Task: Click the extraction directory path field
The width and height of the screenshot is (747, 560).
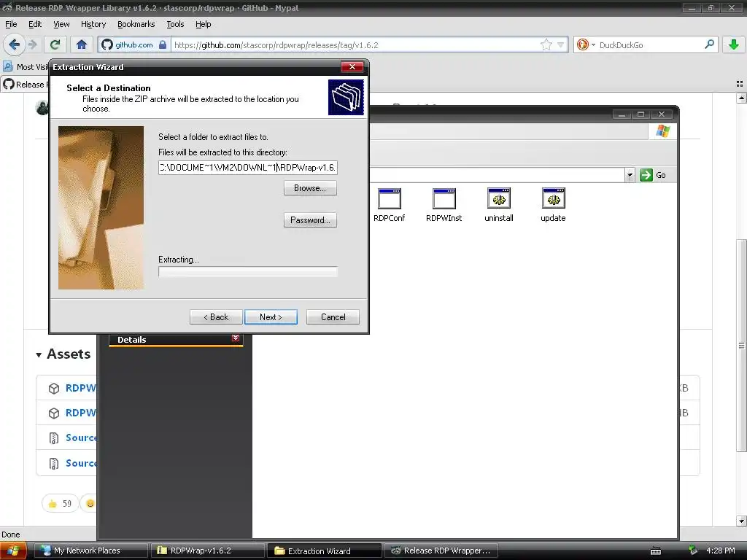Action: (248, 168)
